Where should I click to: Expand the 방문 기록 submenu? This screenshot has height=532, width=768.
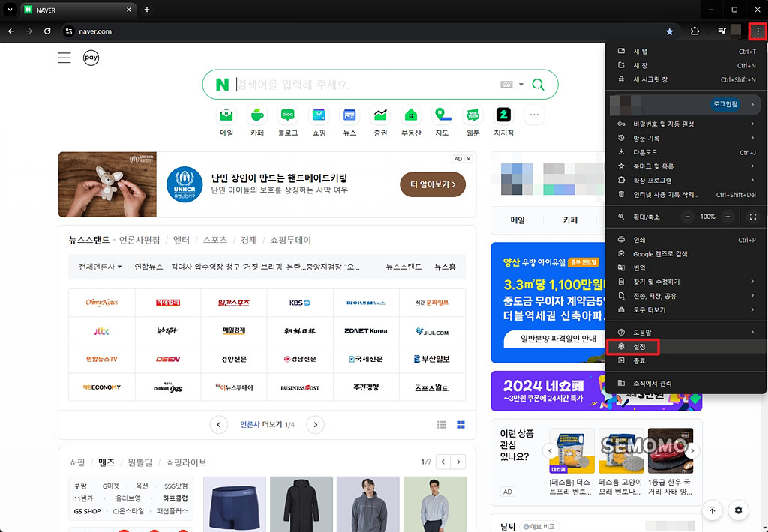click(x=685, y=139)
